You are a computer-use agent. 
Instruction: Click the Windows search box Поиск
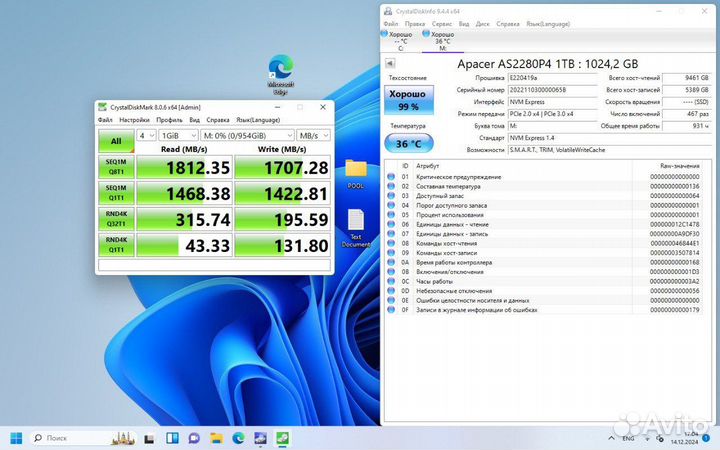click(x=83, y=438)
